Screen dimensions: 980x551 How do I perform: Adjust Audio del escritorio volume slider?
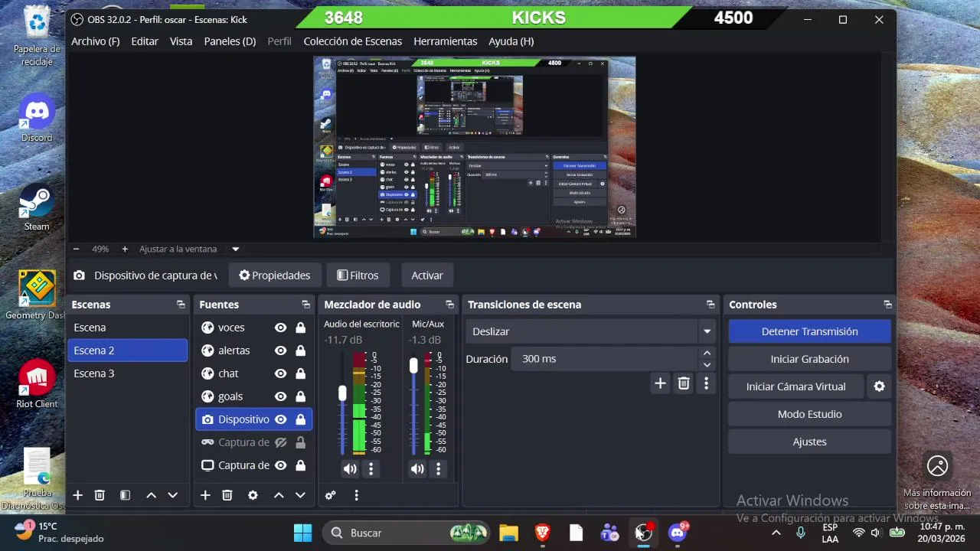pyautogui.click(x=342, y=393)
